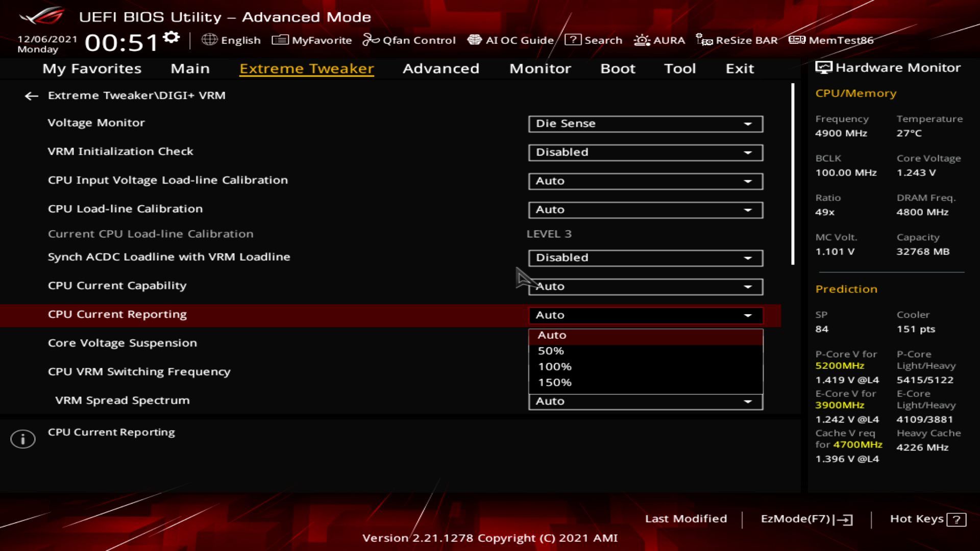The width and height of the screenshot is (980, 551).
Task: Select 100% in CPU Current Reporting list
Action: 555,367
